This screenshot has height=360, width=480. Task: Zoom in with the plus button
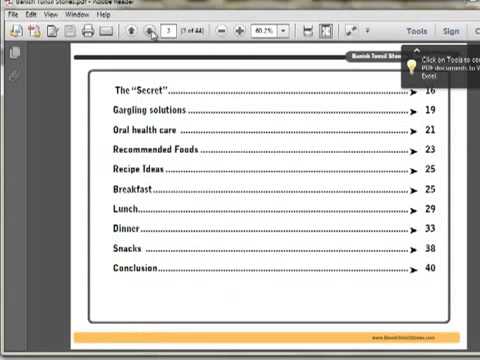[239, 31]
